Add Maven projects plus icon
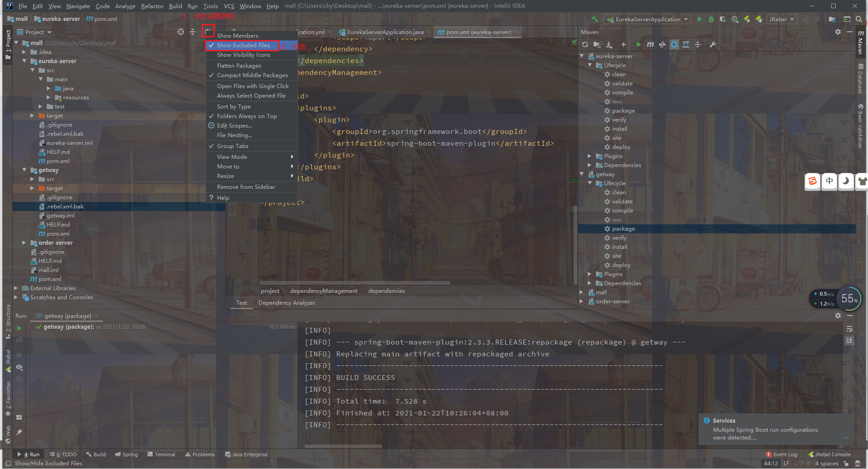 [x=624, y=44]
